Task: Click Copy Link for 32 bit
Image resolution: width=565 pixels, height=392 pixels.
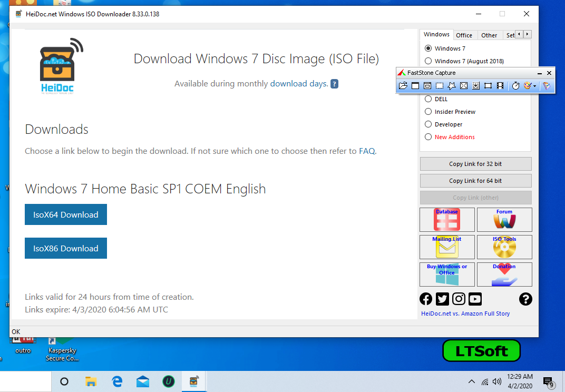Action: (475, 164)
